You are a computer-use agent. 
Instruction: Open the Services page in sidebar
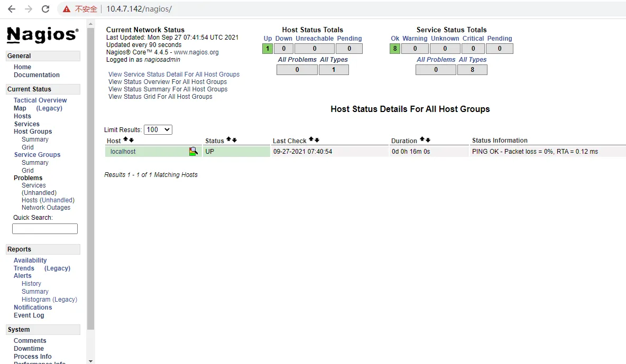tap(27, 124)
